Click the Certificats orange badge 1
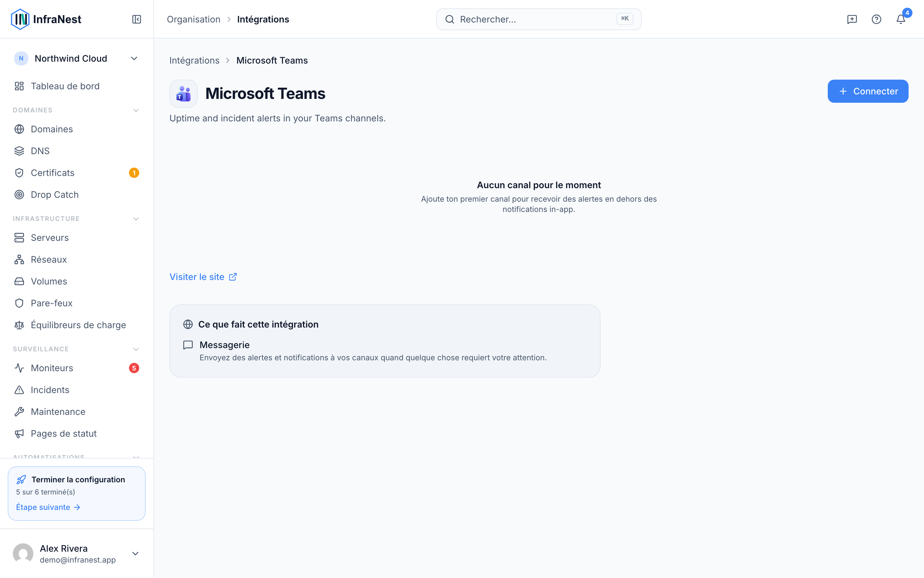The image size is (924, 578). point(134,173)
